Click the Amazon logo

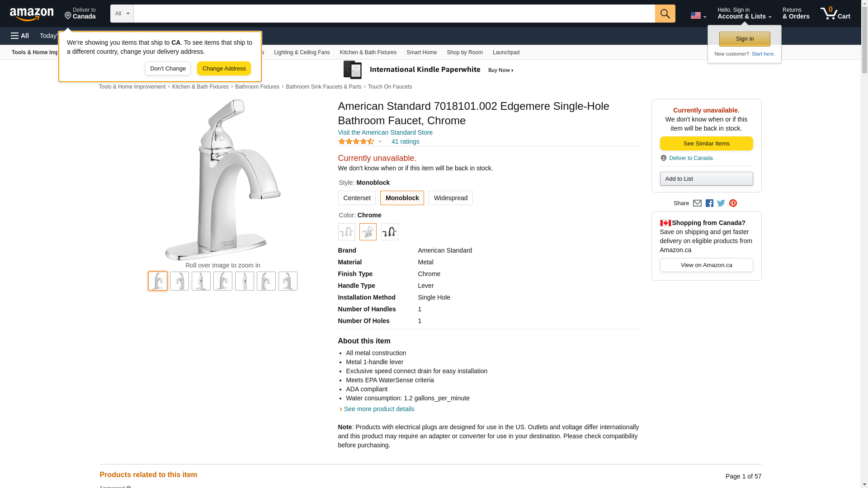click(32, 14)
